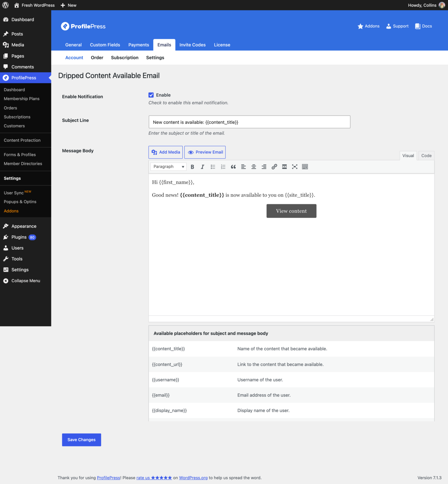Image resolution: width=448 pixels, height=484 pixels.
Task: Apply blockquote formatting
Action: (233, 167)
